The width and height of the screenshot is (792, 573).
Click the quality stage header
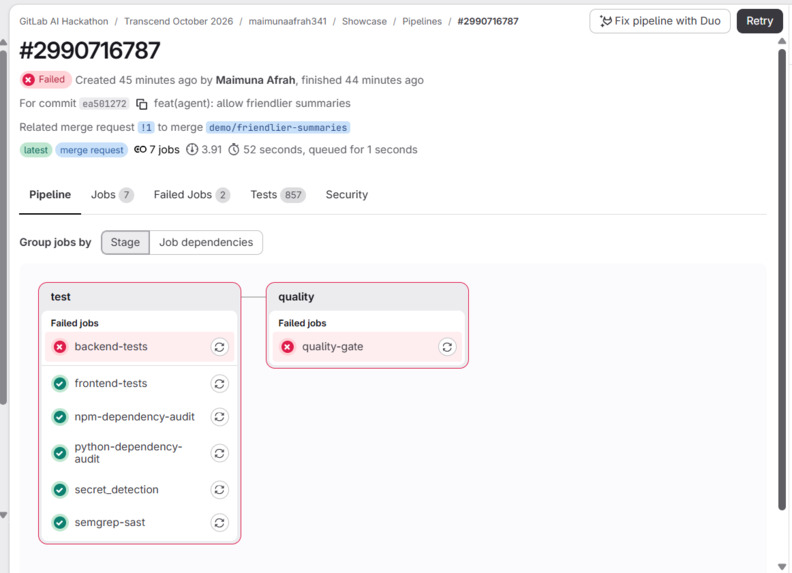[x=367, y=297]
